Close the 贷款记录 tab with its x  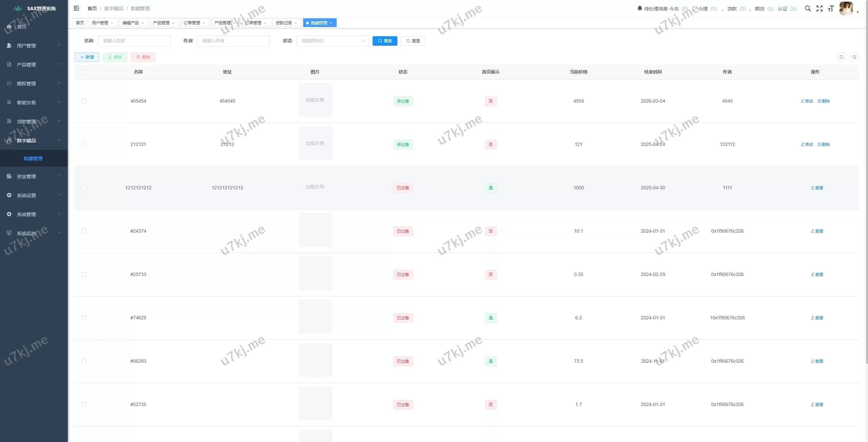tap(296, 23)
